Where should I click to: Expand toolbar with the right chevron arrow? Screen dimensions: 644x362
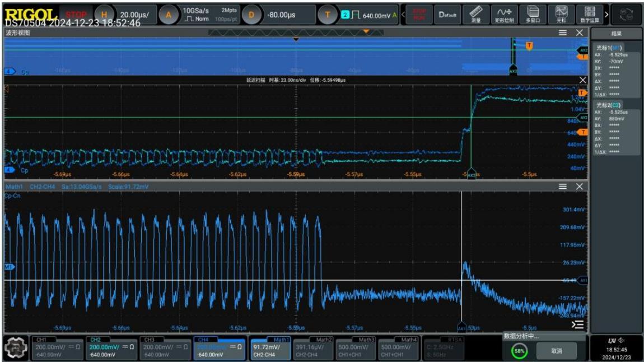click(x=606, y=15)
